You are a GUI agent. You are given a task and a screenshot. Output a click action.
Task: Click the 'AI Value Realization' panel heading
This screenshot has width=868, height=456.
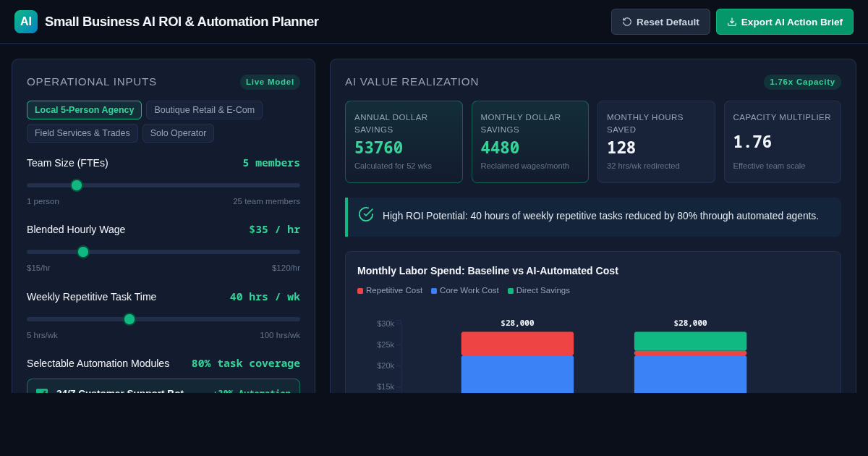tap(412, 82)
